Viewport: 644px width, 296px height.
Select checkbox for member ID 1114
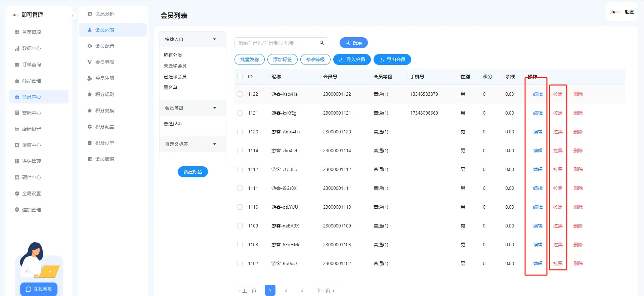[240, 151]
